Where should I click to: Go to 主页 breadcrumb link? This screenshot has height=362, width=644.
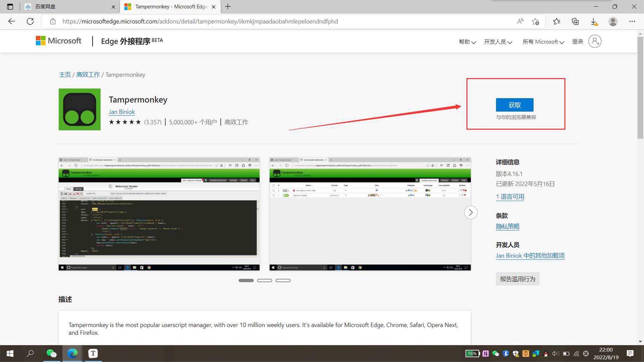(65, 75)
